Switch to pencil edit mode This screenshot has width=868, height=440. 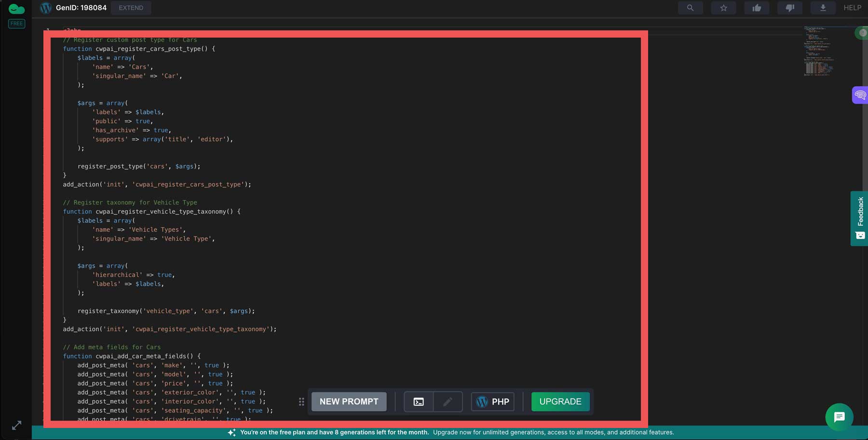click(447, 401)
